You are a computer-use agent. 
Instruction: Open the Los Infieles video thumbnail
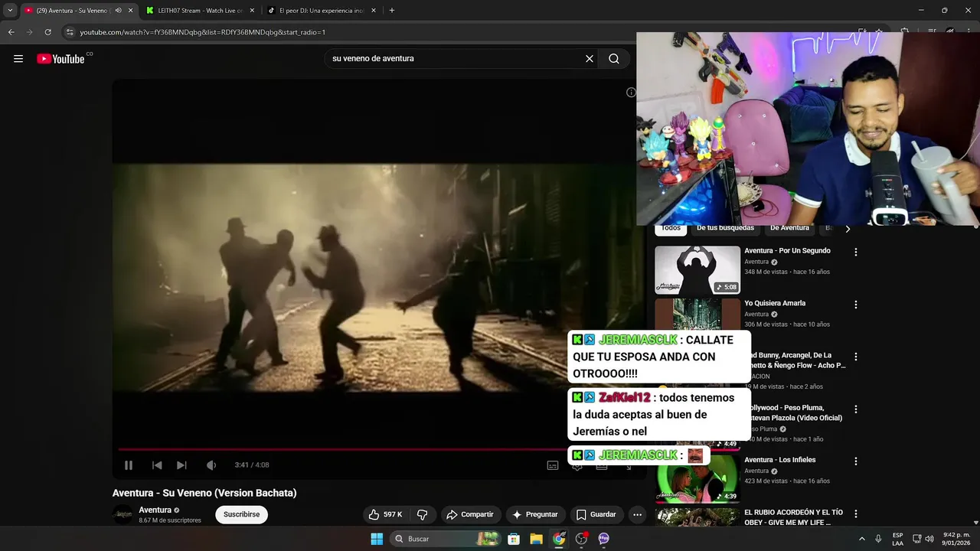tap(697, 479)
